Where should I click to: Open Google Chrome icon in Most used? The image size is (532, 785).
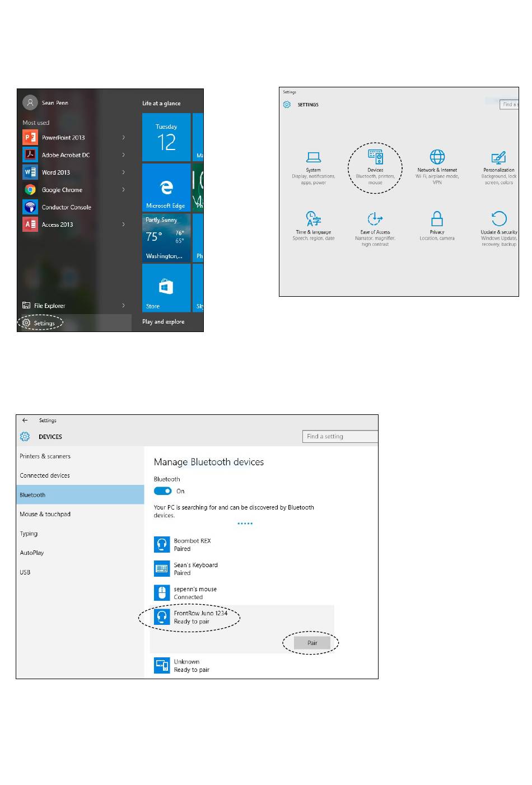30,190
